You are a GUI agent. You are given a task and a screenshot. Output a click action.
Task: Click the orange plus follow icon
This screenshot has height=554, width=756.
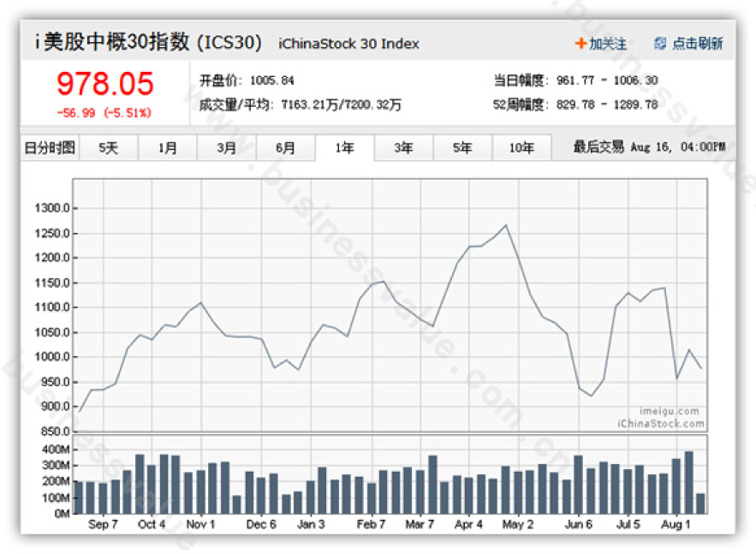click(x=580, y=44)
